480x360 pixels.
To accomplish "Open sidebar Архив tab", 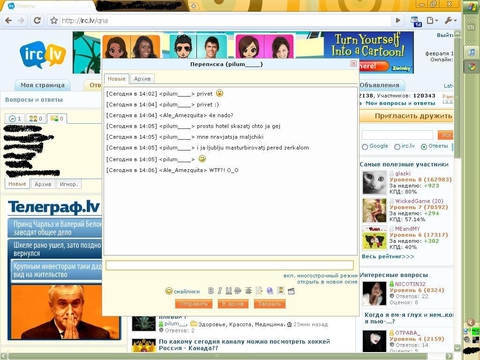I will pos(43,184).
